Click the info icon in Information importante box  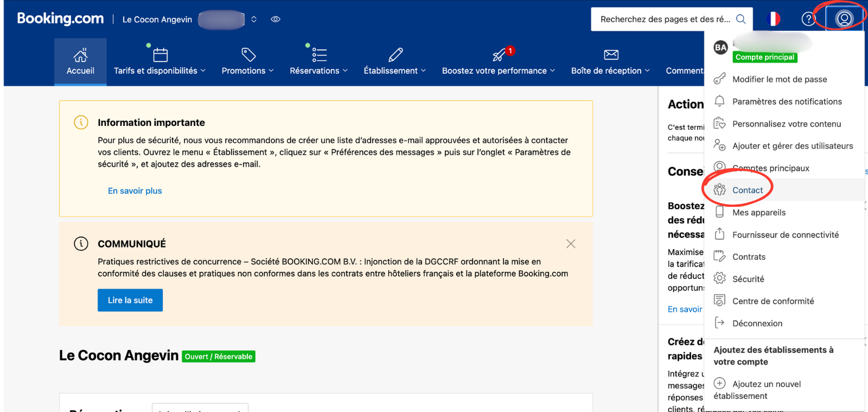pyautogui.click(x=81, y=123)
